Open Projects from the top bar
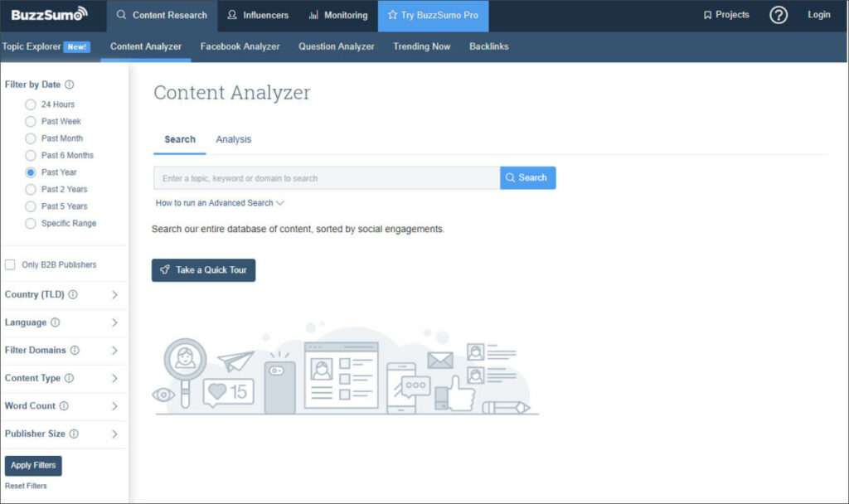Image resolution: width=849 pixels, height=504 pixels. 726,15
